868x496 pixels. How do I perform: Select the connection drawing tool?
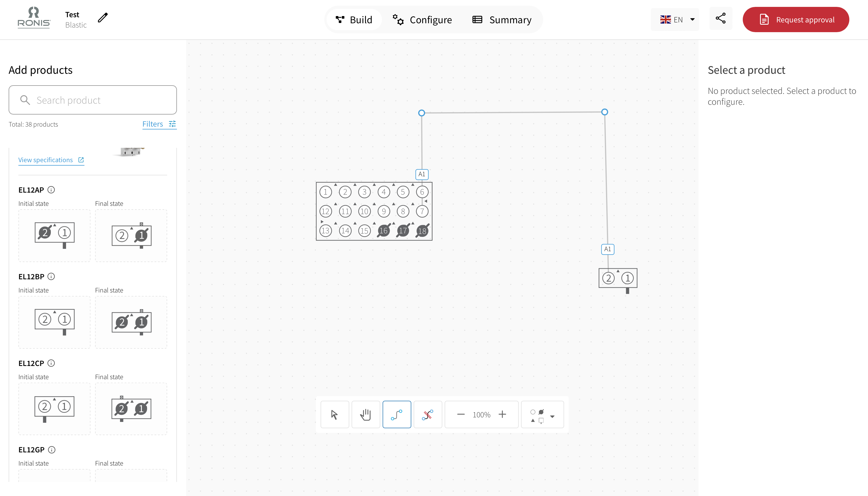[396, 414]
